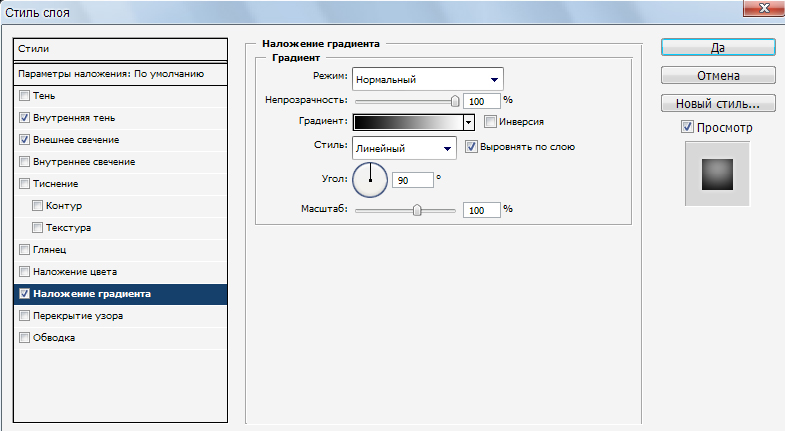Click the Отмена button
Viewport: 785px width, 431px height.
click(717, 75)
